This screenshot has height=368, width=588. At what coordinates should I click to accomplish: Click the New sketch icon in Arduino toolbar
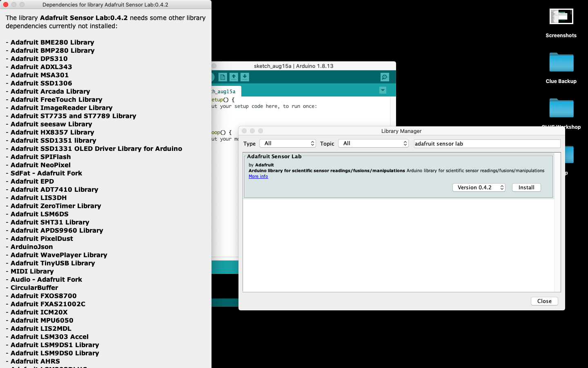click(x=223, y=77)
